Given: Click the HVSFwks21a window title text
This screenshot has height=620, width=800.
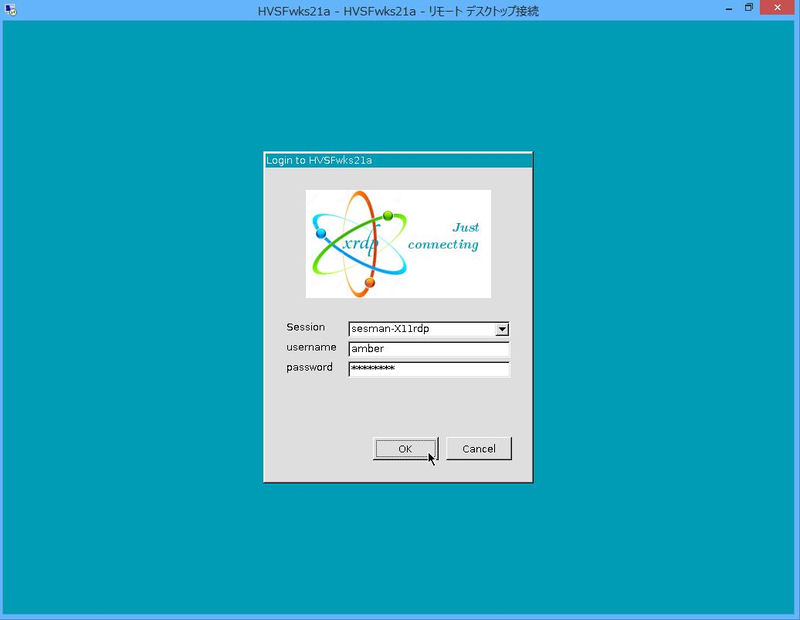Looking at the screenshot, I should point(398,10).
